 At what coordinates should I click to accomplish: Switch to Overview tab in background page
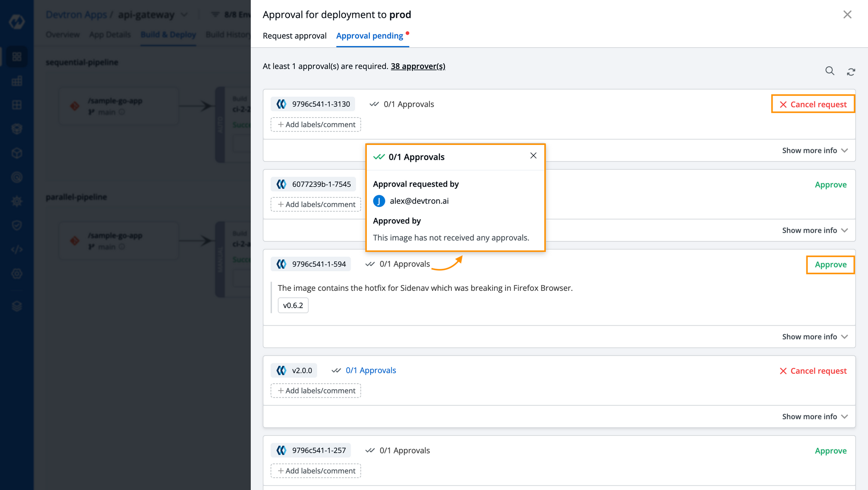62,35
